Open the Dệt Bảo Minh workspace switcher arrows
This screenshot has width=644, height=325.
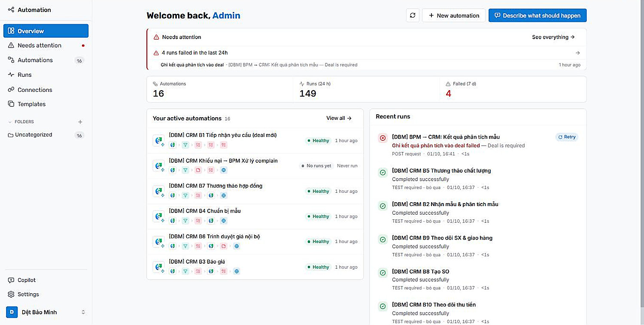[x=83, y=312]
